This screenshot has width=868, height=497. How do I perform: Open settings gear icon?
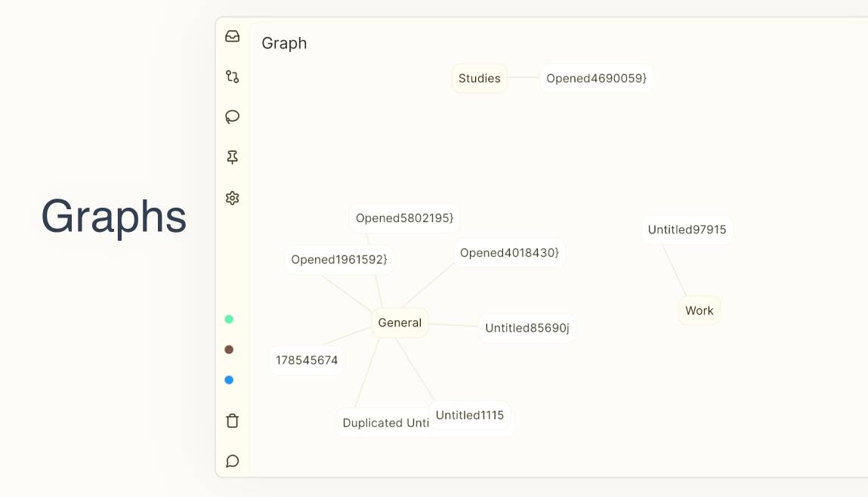pyautogui.click(x=233, y=198)
